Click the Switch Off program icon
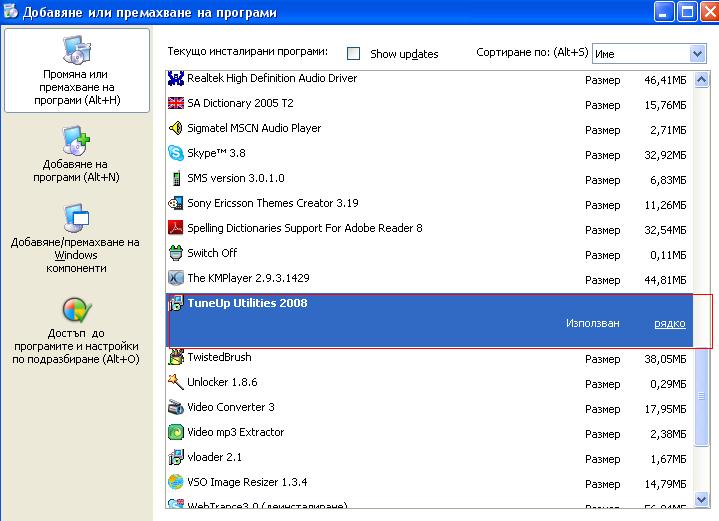 176,253
